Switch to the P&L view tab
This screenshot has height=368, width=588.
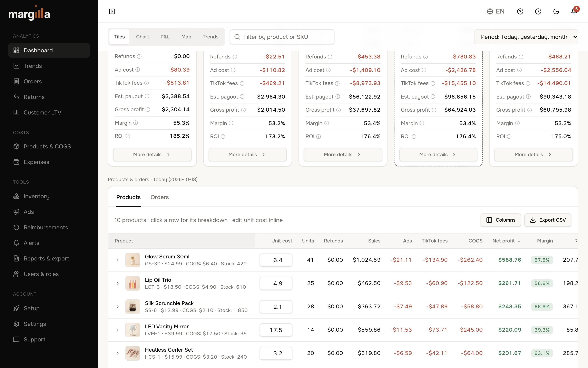click(165, 37)
